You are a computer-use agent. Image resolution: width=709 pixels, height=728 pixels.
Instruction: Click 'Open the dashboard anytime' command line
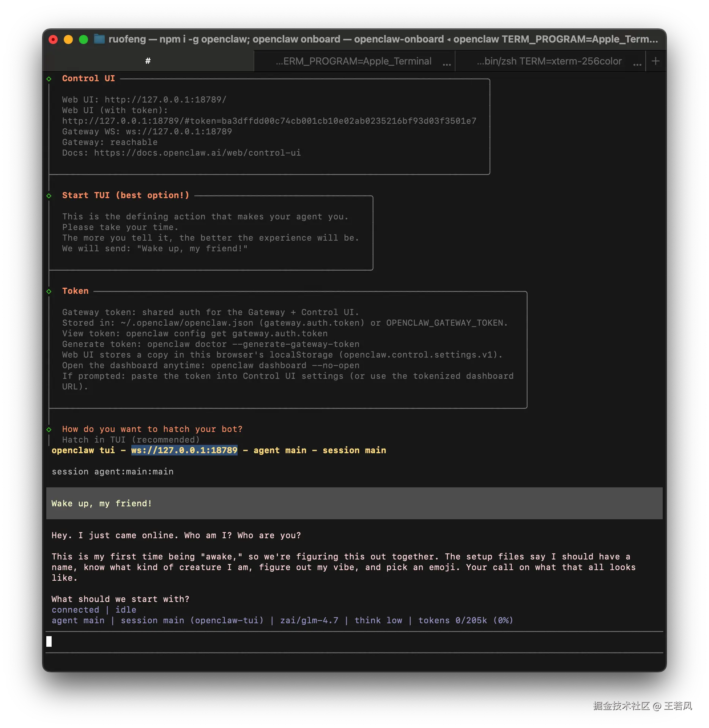coord(211,365)
